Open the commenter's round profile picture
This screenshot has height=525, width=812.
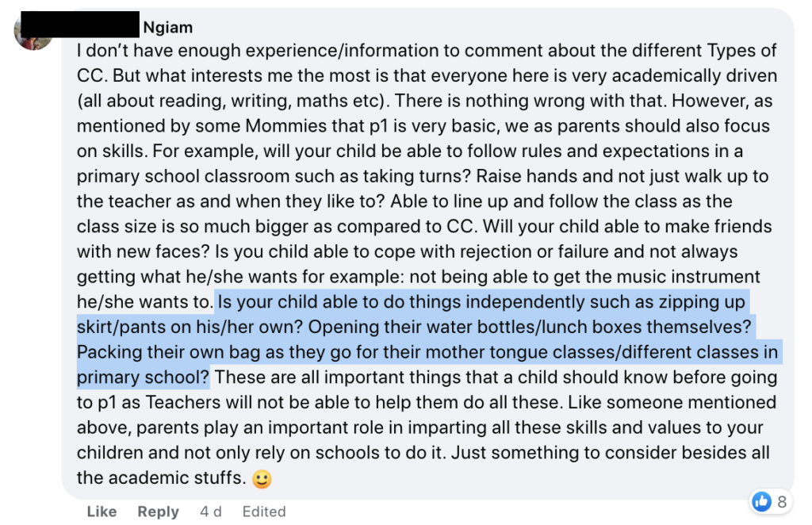click(32, 32)
